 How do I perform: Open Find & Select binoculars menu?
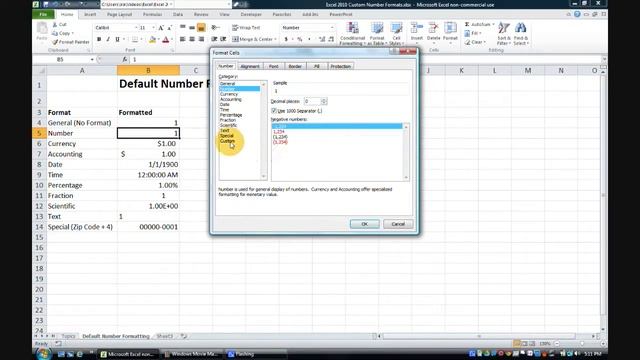[x=521, y=33]
